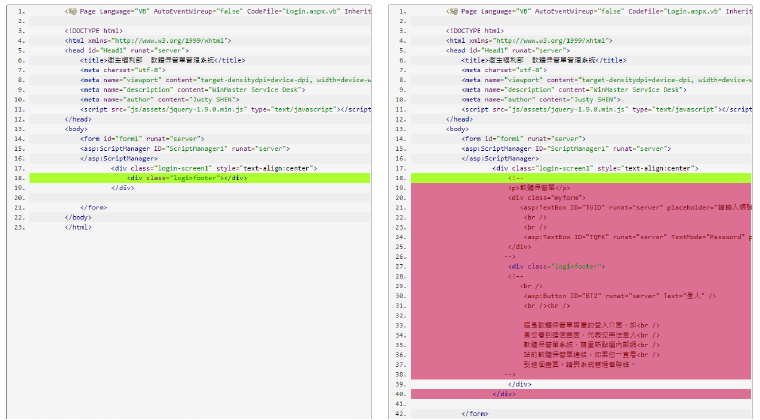Click the <!-- comment opener on line 28
Image resolution: width=760 pixels, height=420 pixels.
click(x=516, y=276)
